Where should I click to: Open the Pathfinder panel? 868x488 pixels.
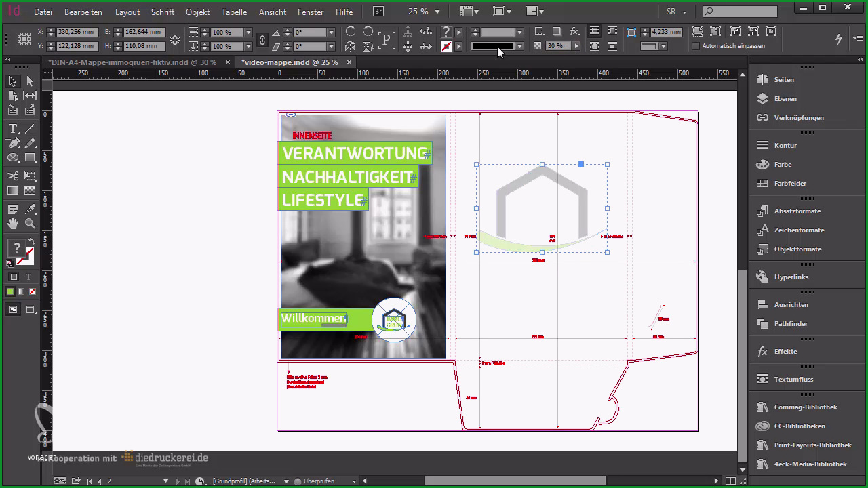coord(791,323)
